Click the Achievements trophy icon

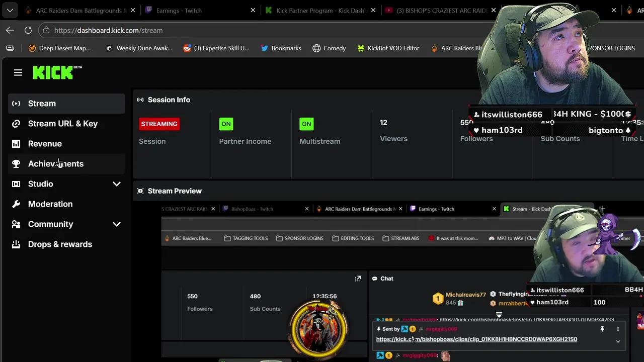[16, 164]
